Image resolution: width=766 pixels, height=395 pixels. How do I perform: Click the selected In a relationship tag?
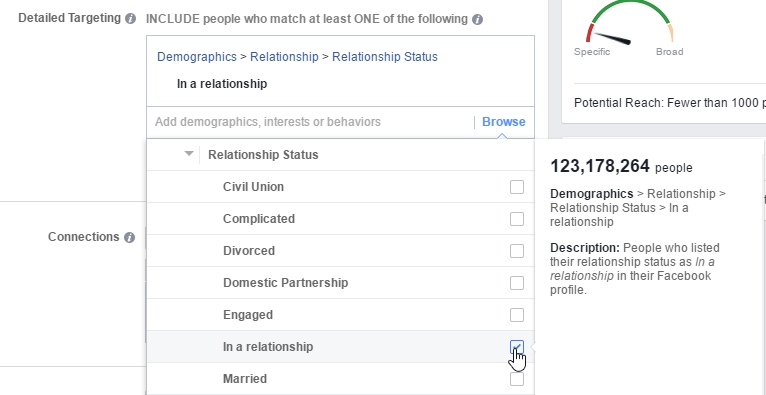(x=222, y=84)
